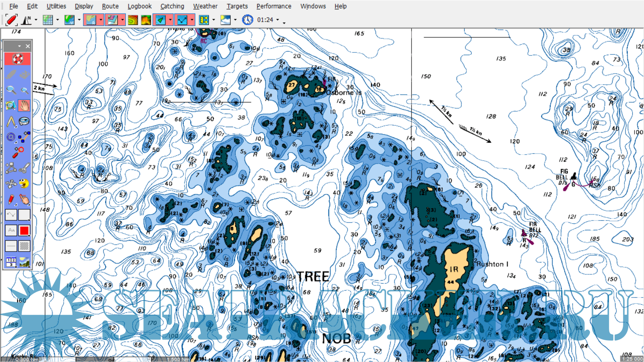Click the large zoom-in magnifier
The height and width of the screenshot is (362, 644).
pyautogui.click(x=11, y=90)
